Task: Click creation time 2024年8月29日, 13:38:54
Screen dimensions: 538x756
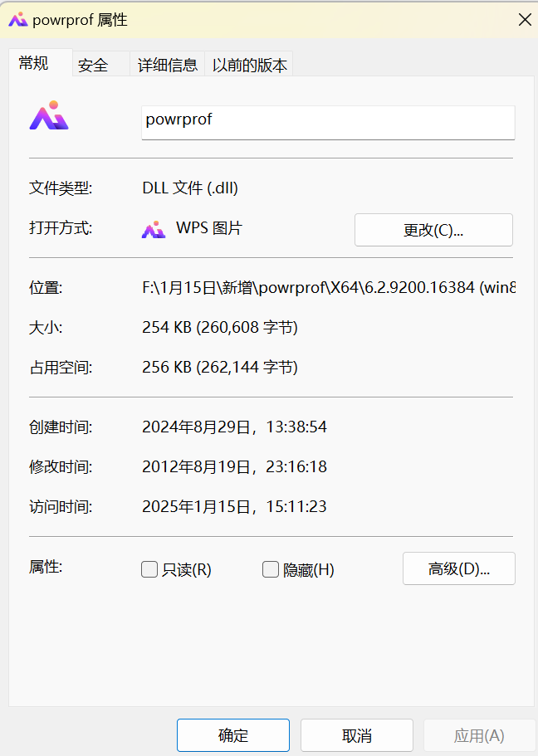Action: coord(234,427)
